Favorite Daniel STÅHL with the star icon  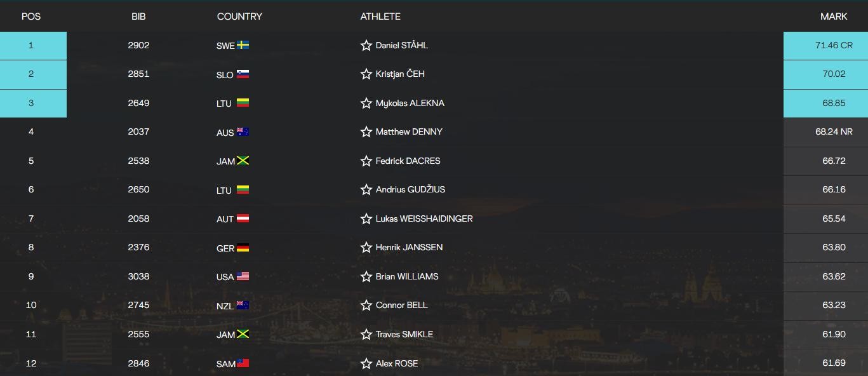(x=366, y=46)
